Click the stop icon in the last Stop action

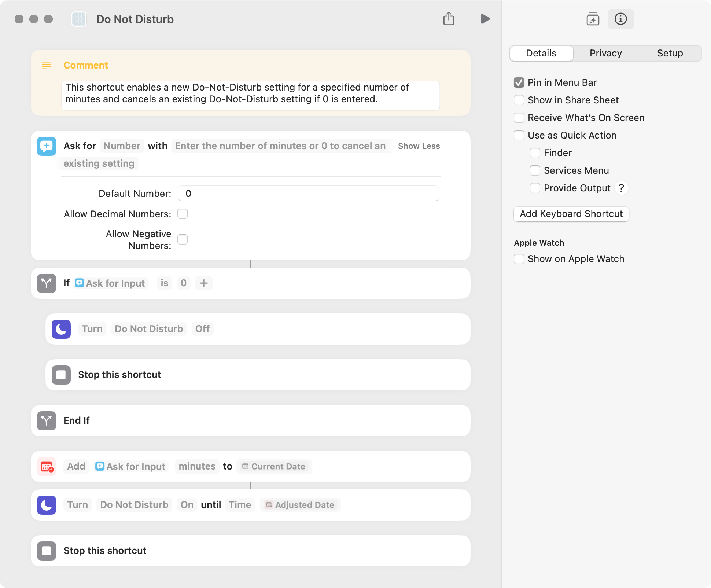click(47, 551)
